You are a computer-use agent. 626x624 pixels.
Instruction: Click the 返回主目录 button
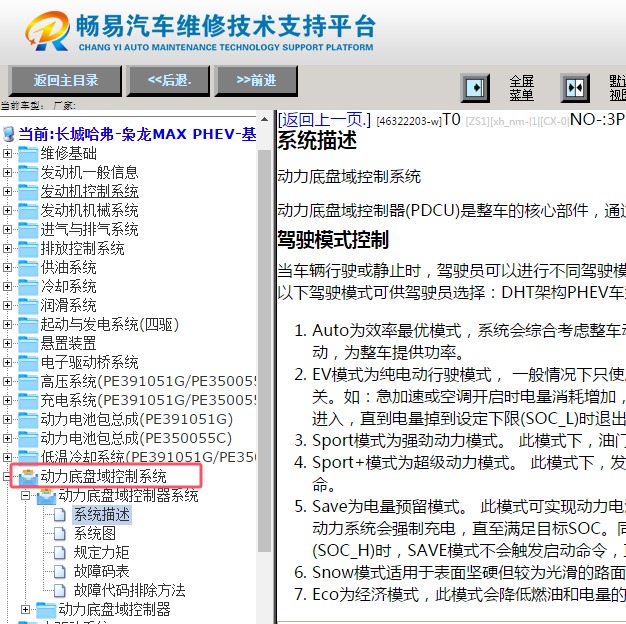click(x=65, y=81)
